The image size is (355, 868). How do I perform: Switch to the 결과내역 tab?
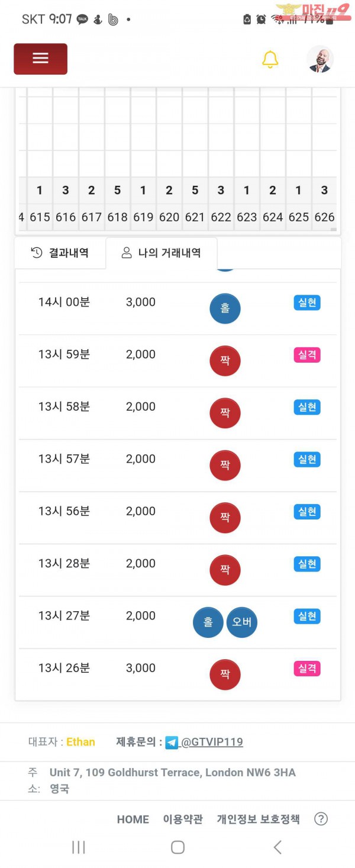60,253
